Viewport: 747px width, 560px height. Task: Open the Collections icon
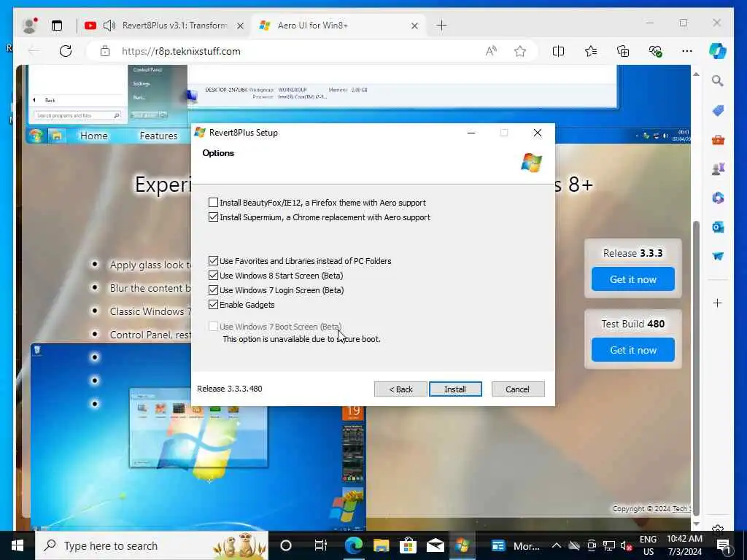point(623,51)
